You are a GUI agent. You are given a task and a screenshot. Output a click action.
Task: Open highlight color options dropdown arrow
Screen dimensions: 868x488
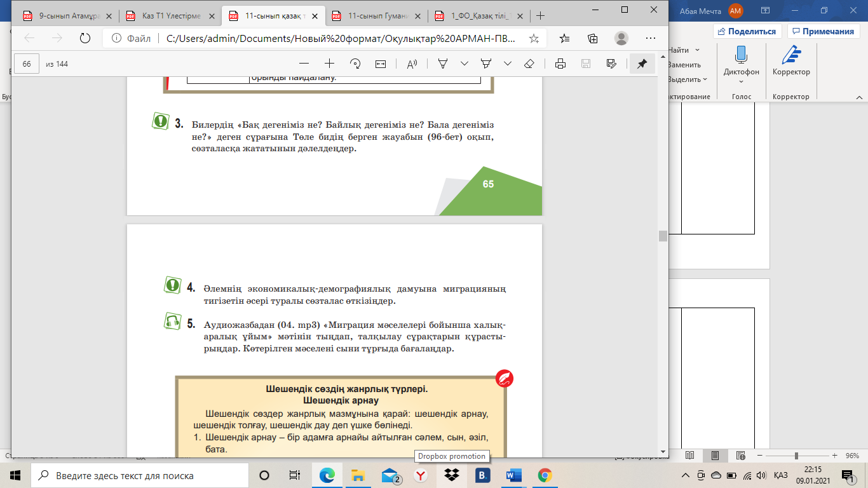coord(507,64)
